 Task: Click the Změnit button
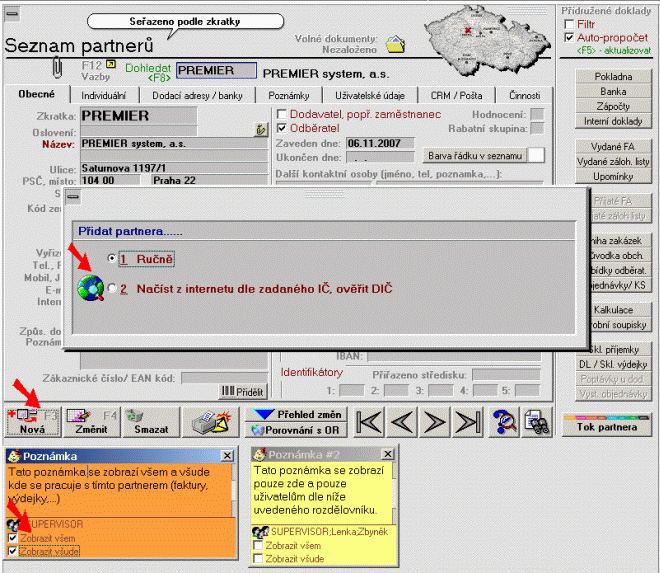(x=91, y=422)
